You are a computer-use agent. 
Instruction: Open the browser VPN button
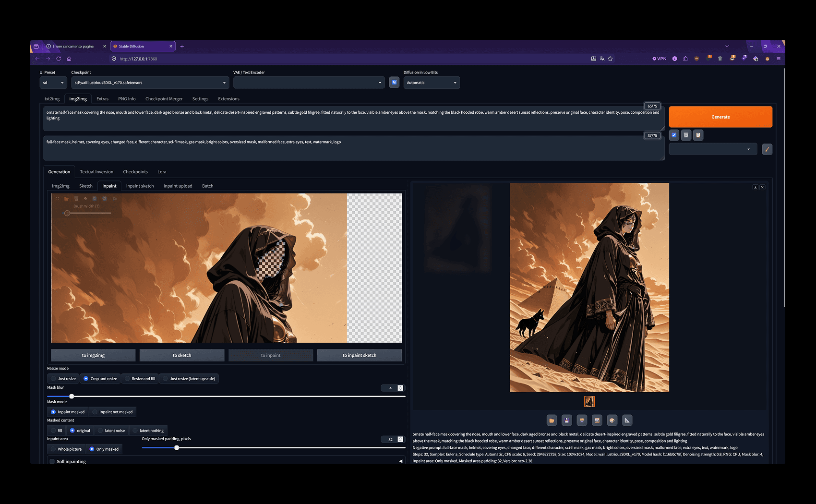click(x=660, y=59)
